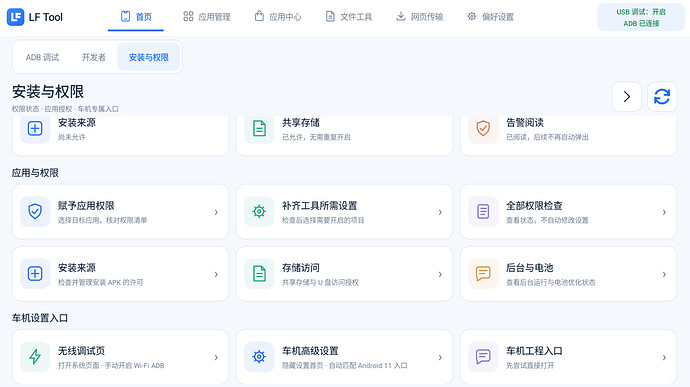
Task: Select the 安装与权限 sub-tab
Action: click(149, 57)
